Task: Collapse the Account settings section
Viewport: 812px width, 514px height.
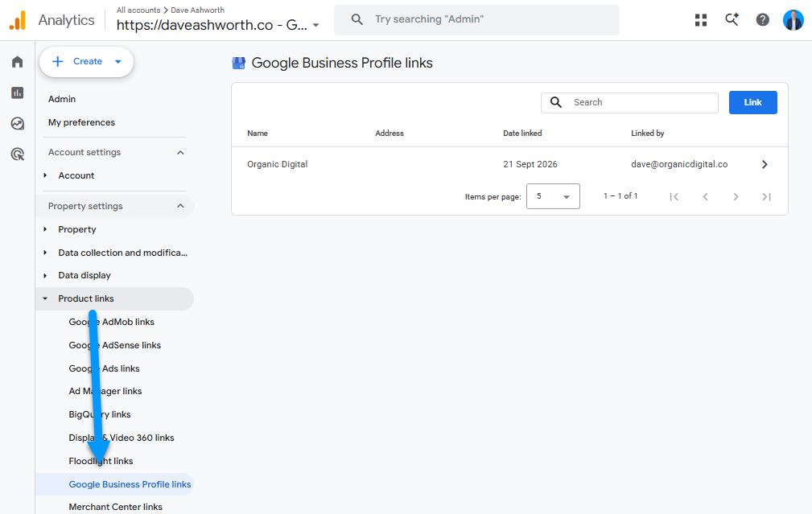Action: click(x=180, y=153)
